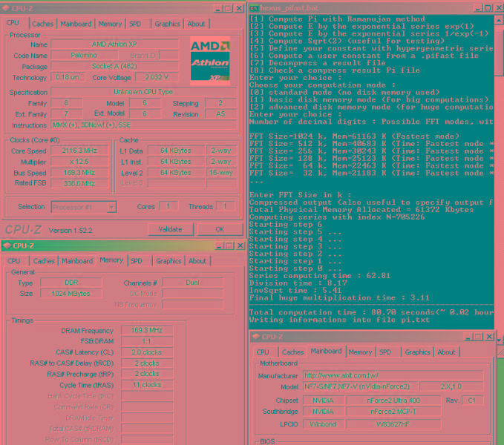
Task: Open the About tab in the top CPU-Z window
Action: click(x=196, y=24)
